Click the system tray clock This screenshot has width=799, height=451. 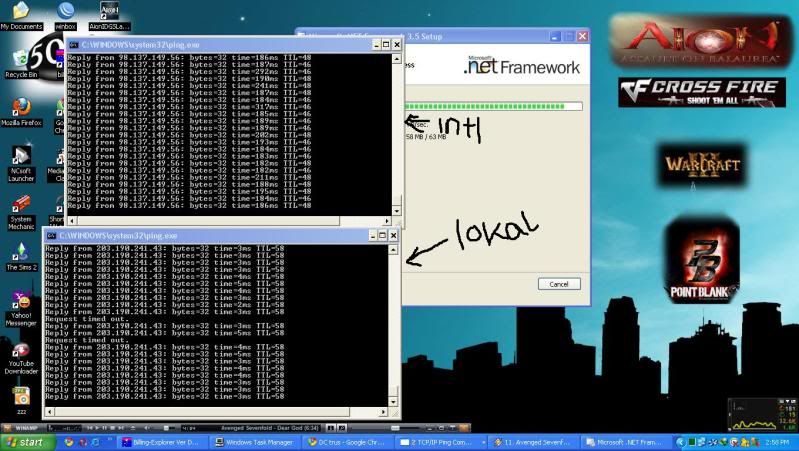pyautogui.click(x=777, y=442)
